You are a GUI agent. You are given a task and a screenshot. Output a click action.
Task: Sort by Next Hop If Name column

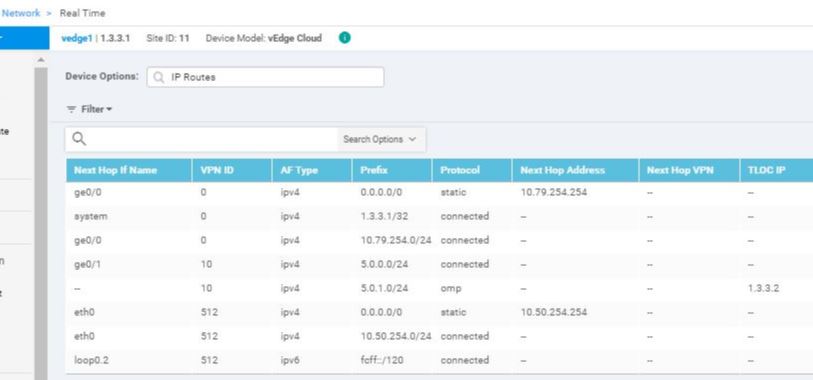pos(128,170)
